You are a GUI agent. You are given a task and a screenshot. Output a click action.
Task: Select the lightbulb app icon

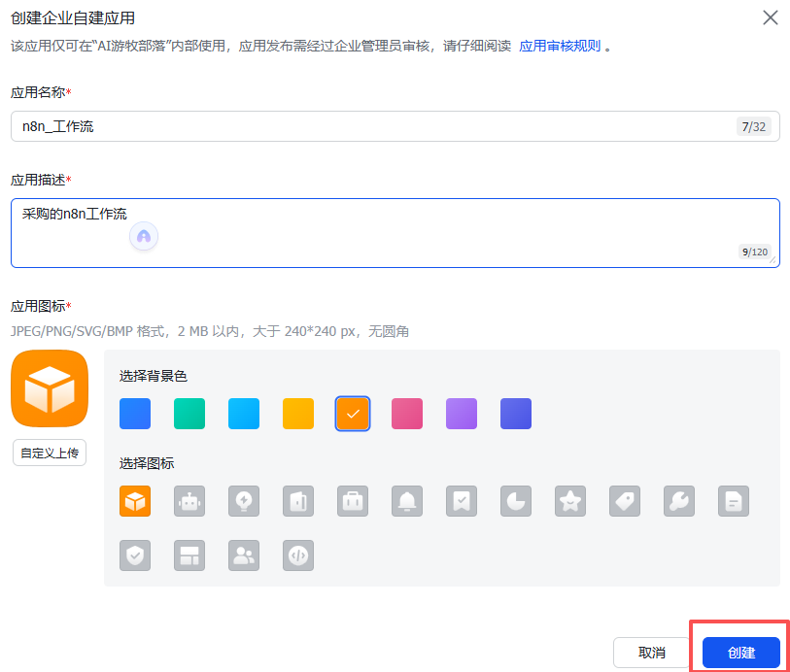(x=244, y=501)
